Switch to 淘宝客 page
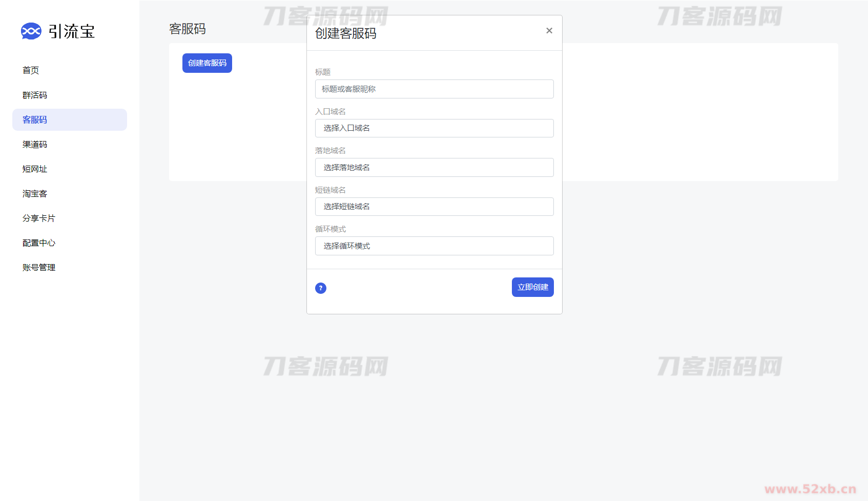 pyautogui.click(x=35, y=193)
